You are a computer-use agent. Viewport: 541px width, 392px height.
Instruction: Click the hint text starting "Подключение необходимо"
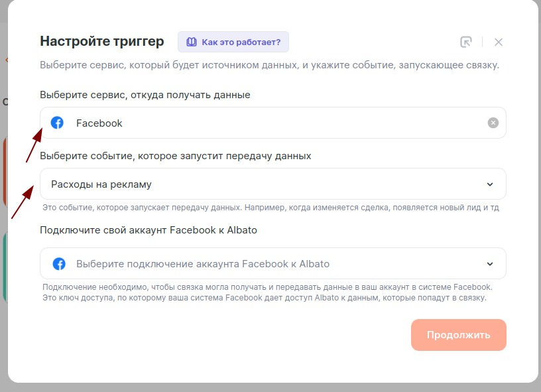[x=267, y=293]
